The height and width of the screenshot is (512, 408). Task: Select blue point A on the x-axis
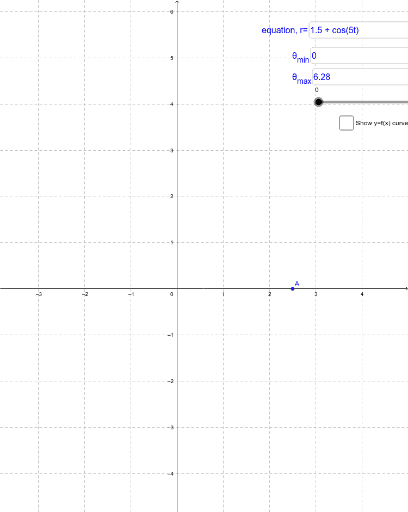tap(293, 289)
